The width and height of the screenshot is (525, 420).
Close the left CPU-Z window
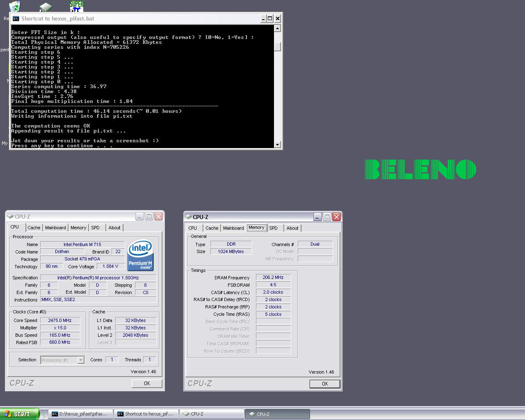click(x=159, y=216)
